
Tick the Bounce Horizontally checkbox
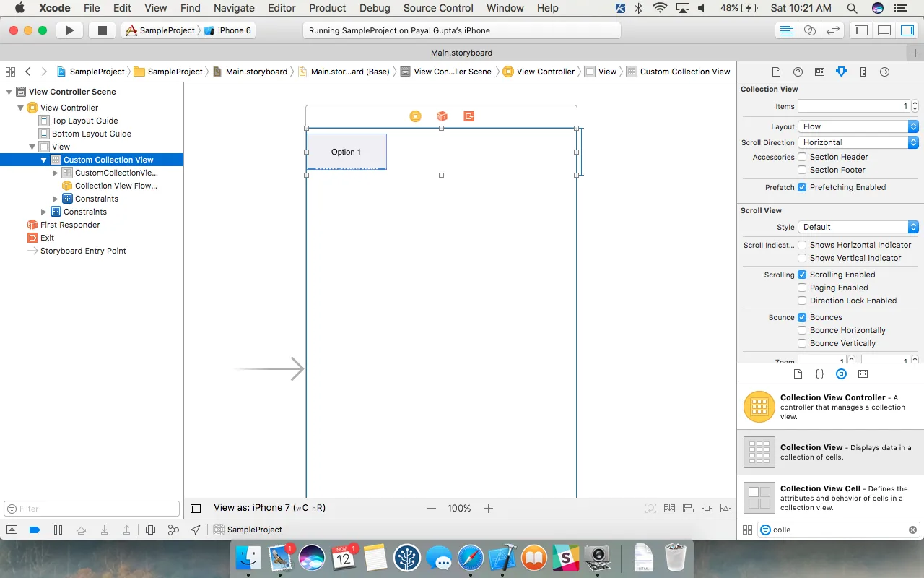(x=802, y=330)
